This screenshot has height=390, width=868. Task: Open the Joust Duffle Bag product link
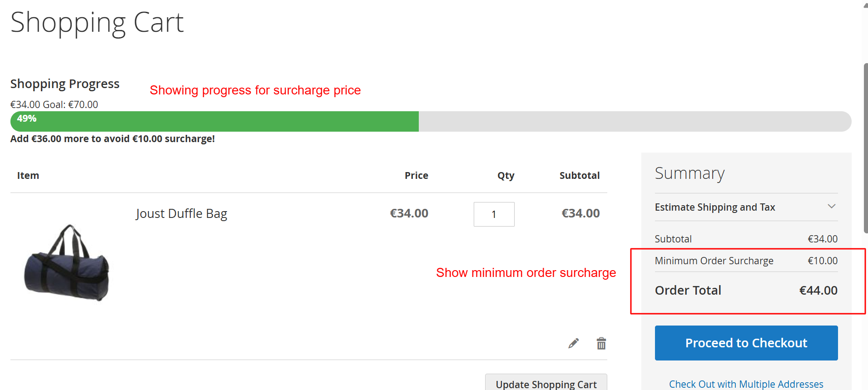coord(181,213)
